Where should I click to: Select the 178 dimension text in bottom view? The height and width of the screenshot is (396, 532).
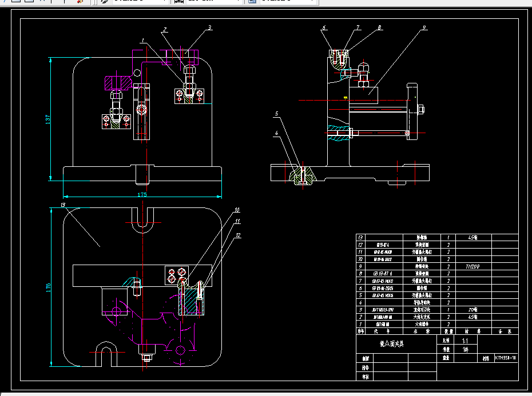tap(48, 287)
